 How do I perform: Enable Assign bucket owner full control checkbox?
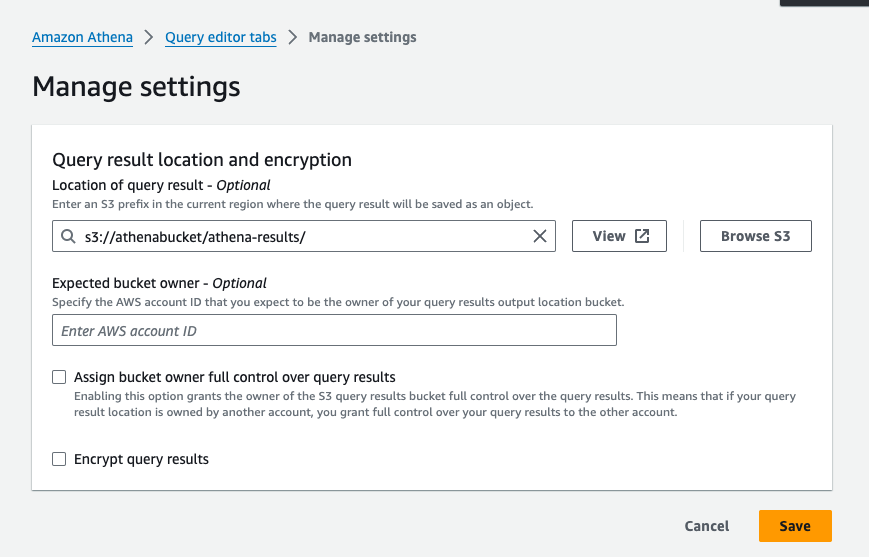click(x=59, y=377)
